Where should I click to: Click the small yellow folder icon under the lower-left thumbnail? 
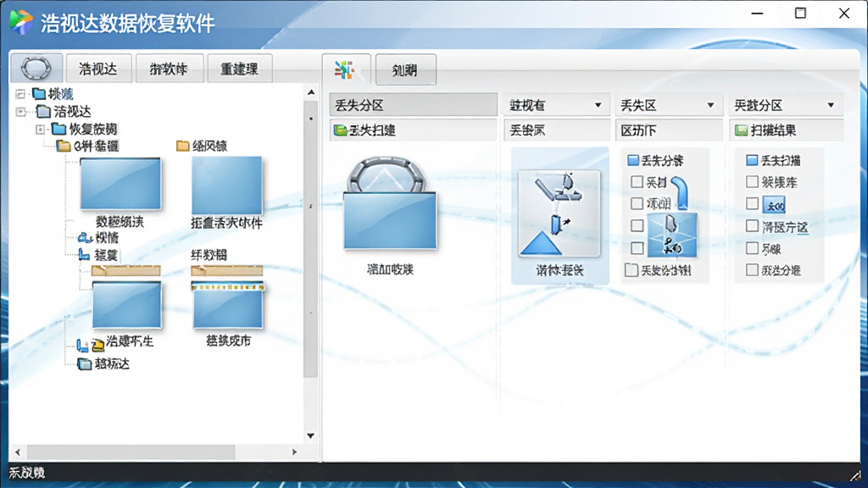click(x=97, y=346)
